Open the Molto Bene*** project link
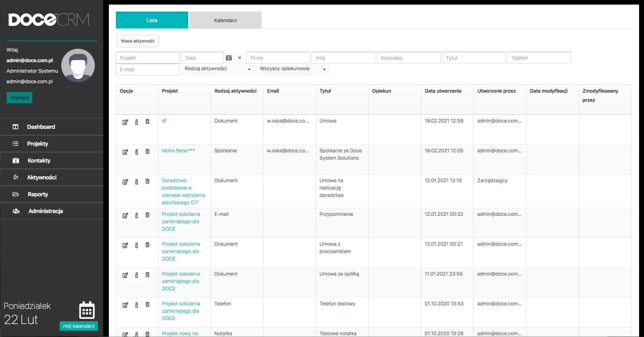The image size is (644, 337). click(178, 151)
